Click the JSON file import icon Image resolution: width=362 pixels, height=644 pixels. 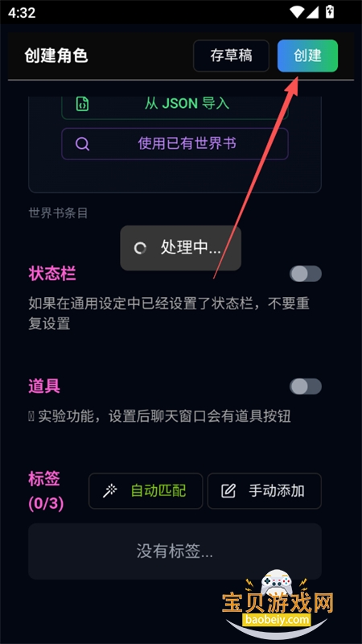[83, 104]
